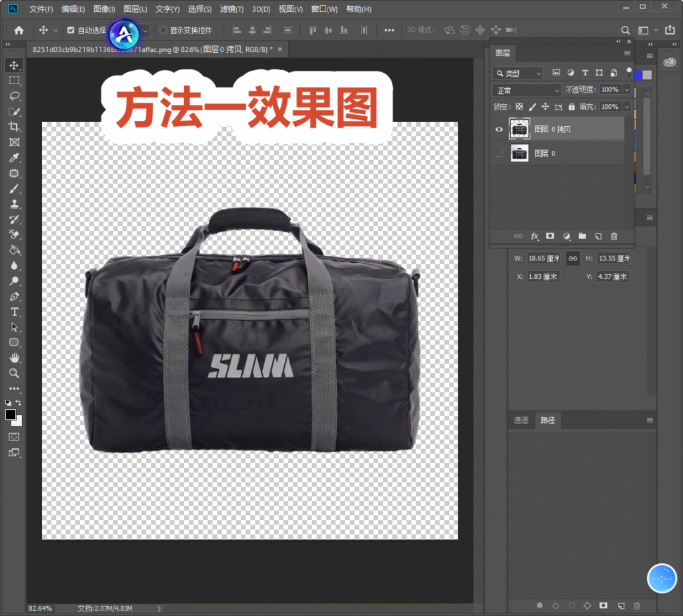Select the Paint Bucket tool
The height and width of the screenshot is (616, 683).
[x=14, y=250]
